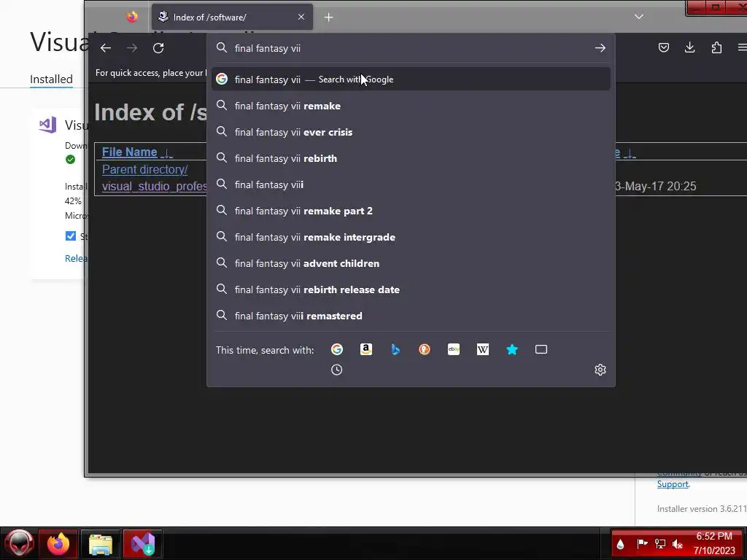Choose suggestion 'final fantasy vii advent children'

point(411,262)
